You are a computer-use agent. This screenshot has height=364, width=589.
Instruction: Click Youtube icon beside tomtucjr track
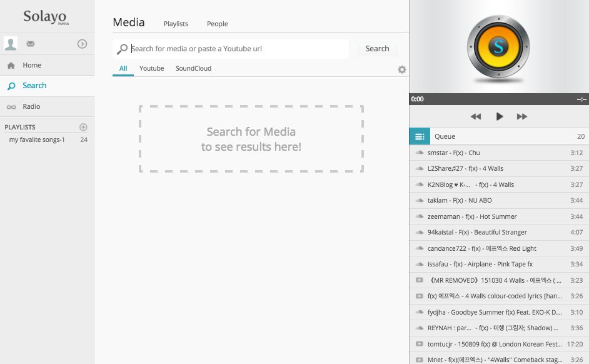click(x=419, y=344)
